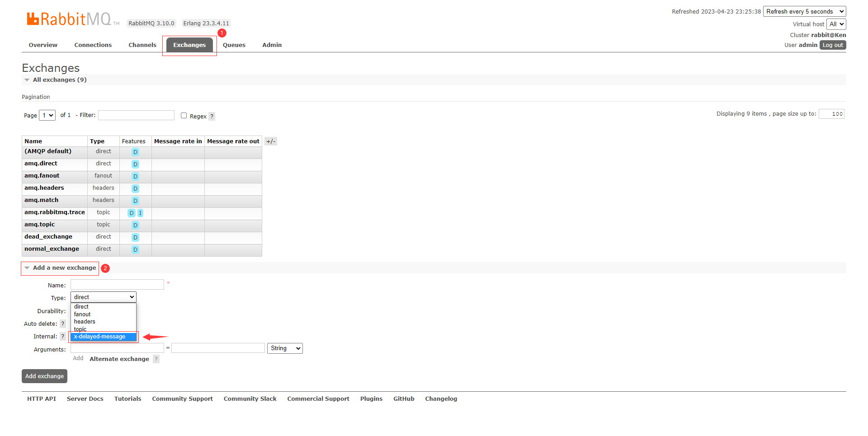
Task: Click the D badge for (AMQP default)
Action: pos(135,152)
